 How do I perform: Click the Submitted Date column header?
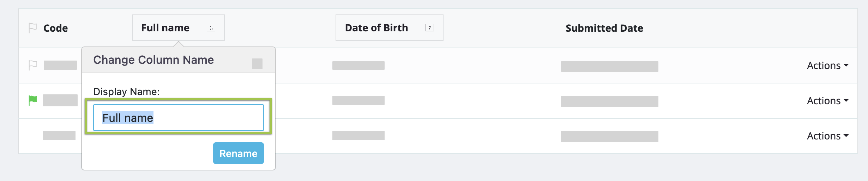[604, 28]
